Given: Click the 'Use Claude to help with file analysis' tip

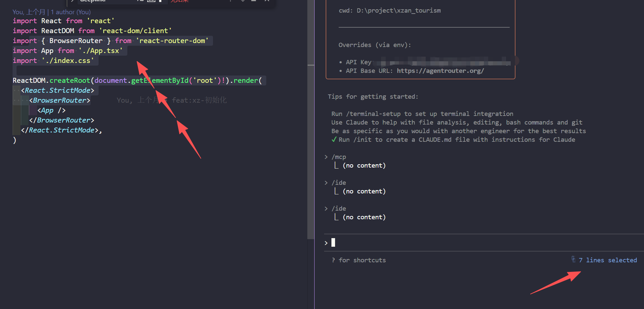Looking at the screenshot, I should pyautogui.click(x=457, y=122).
